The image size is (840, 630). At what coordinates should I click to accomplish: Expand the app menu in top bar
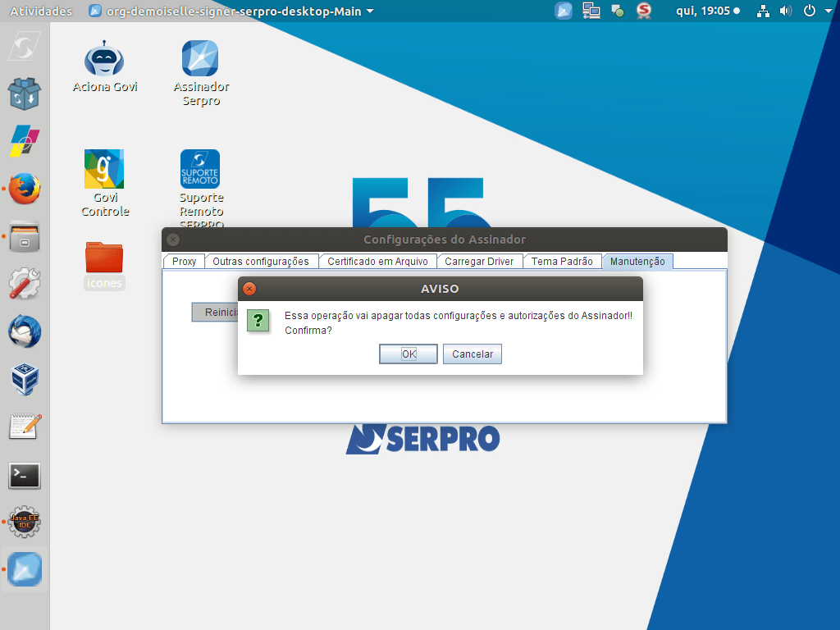231,11
